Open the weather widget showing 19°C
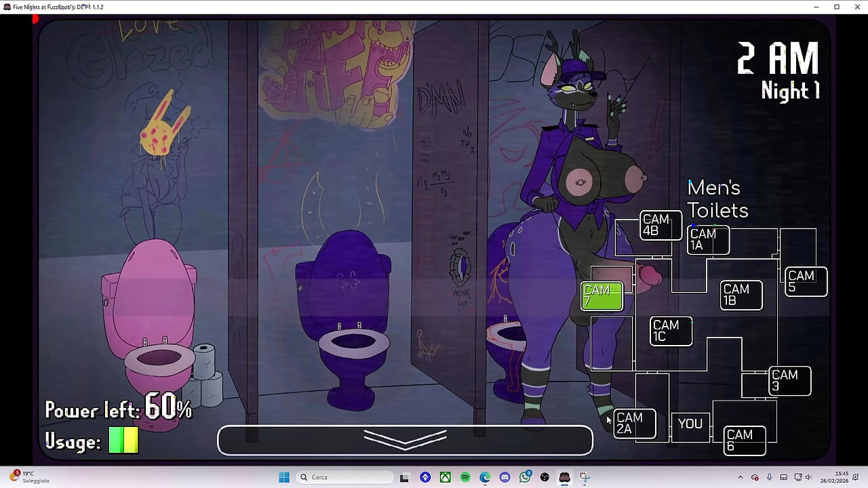The image size is (868, 488). [x=31, y=476]
